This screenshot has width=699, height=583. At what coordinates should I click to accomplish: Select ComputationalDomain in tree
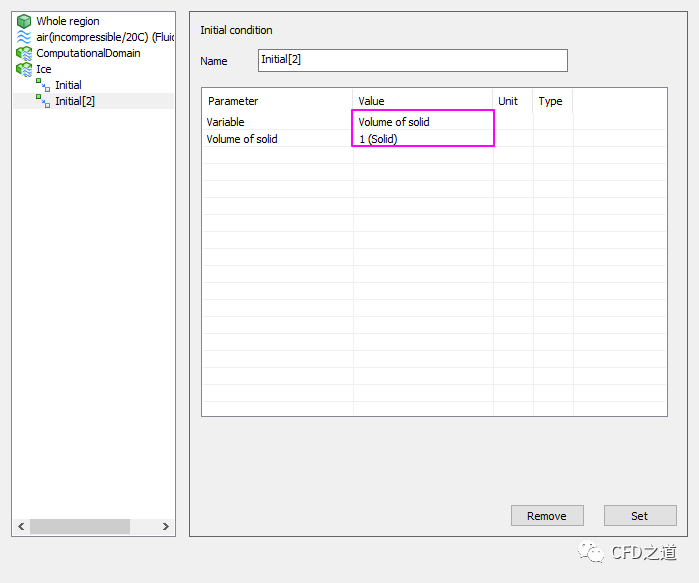(88, 53)
